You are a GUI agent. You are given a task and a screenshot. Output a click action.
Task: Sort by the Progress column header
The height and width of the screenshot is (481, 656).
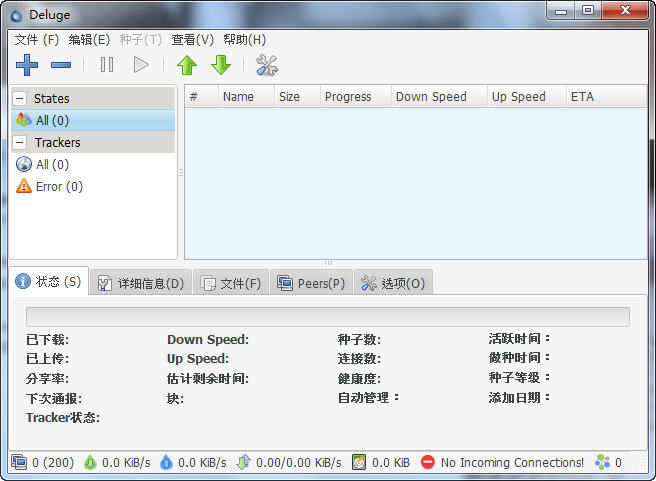[356, 97]
